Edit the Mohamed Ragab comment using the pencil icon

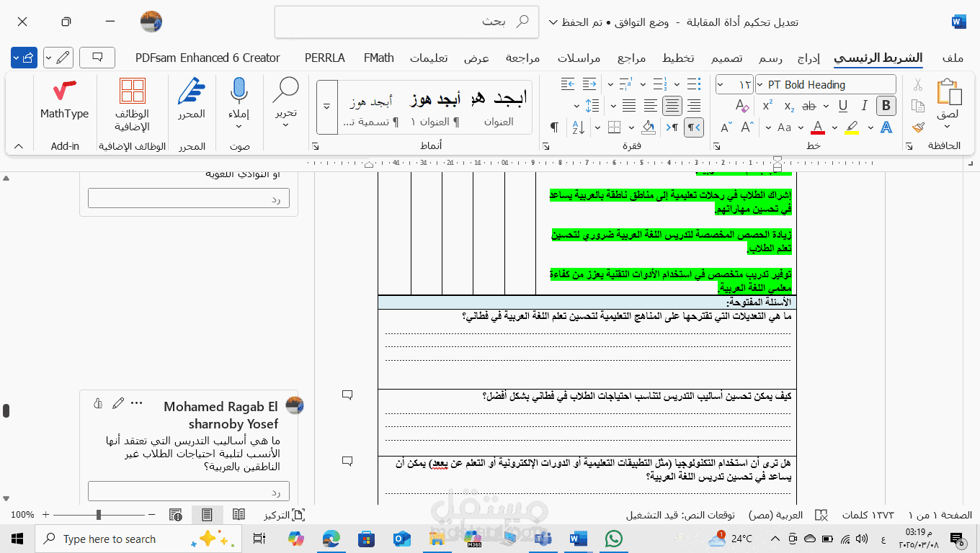click(x=118, y=403)
